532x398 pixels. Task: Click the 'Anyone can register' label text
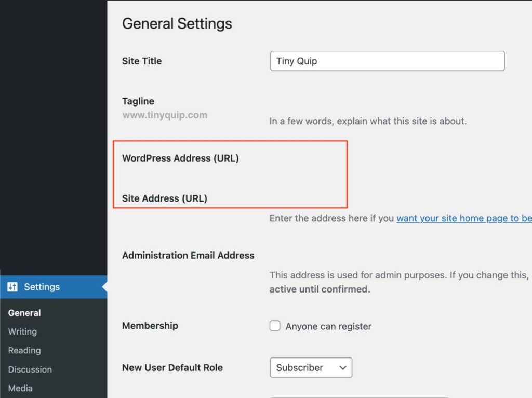click(328, 326)
